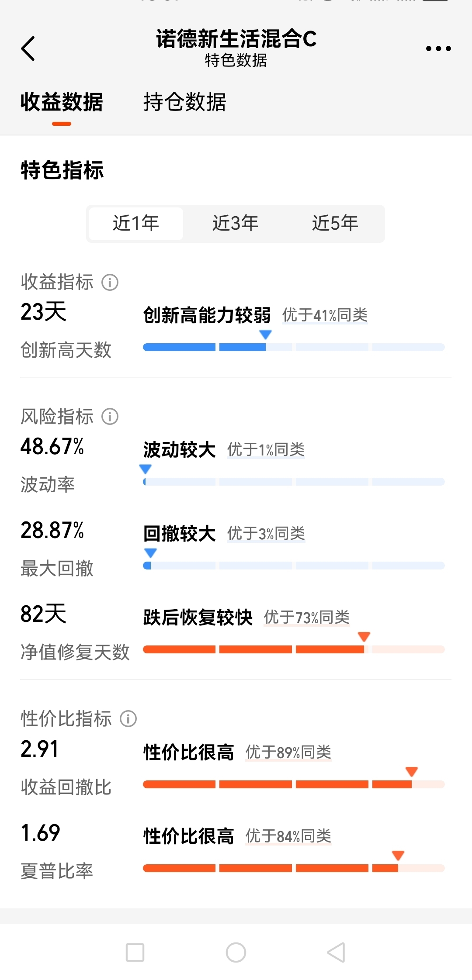Tap the 优于89%同类 link

[x=288, y=752]
